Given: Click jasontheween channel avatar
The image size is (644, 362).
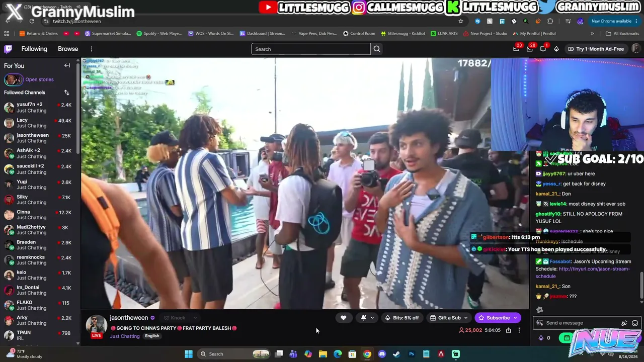Looking at the screenshot, I should click(96, 325).
